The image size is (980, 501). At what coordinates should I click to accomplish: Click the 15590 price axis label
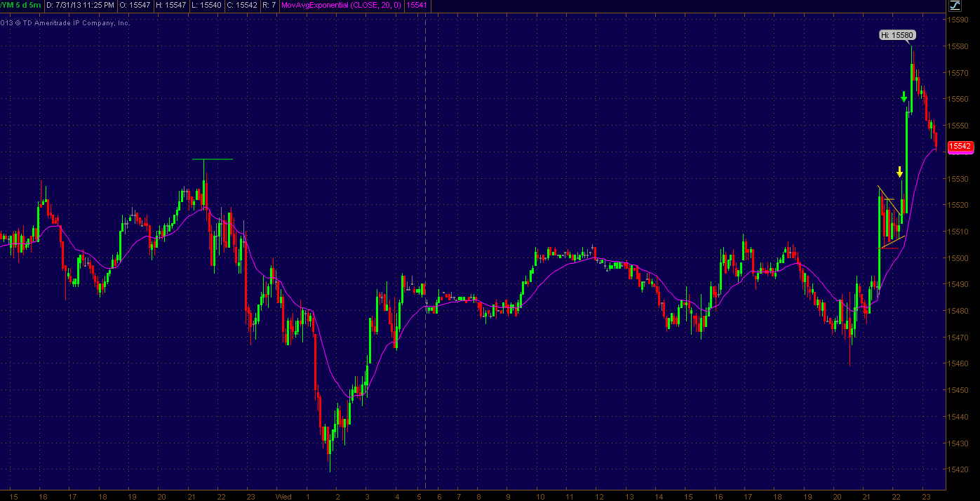(x=958, y=20)
